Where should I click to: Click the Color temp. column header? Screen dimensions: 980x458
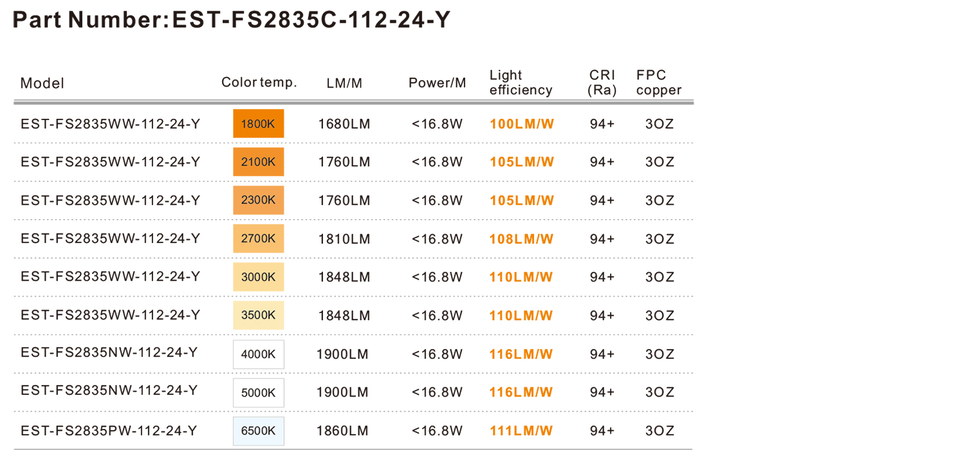click(x=259, y=82)
